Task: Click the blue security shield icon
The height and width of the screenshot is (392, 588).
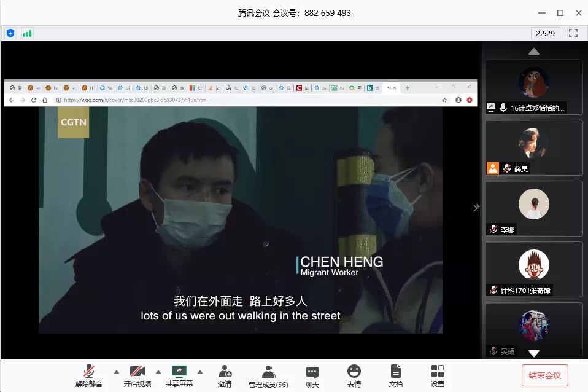Action: (x=10, y=33)
